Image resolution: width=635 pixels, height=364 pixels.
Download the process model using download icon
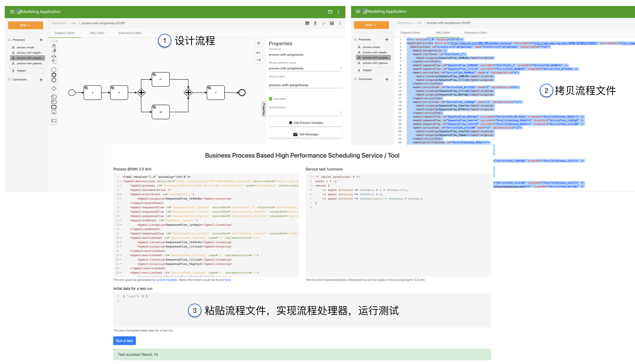pos(315,23)
